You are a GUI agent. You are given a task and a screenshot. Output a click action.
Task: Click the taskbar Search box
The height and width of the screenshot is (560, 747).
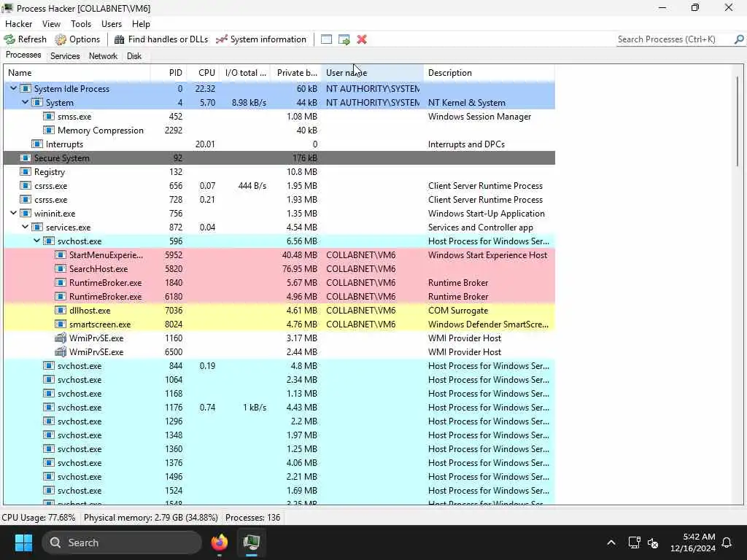[x=122, y=542]
